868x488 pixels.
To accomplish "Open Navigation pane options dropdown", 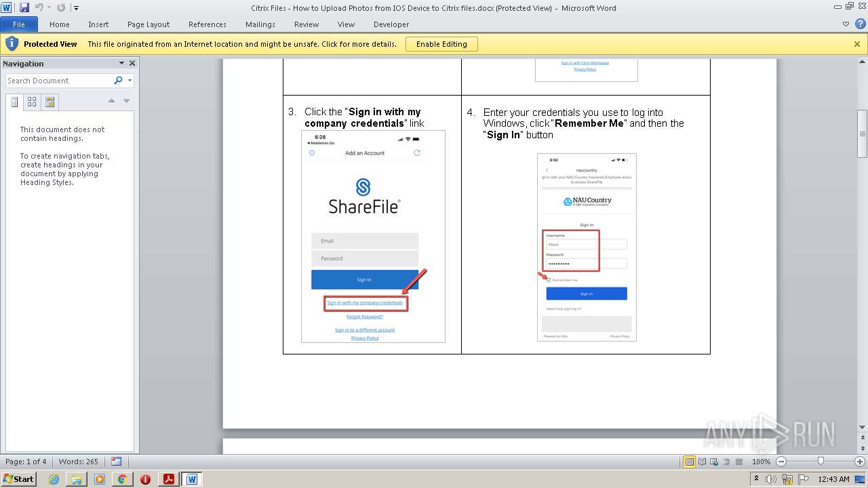I will point(122,63).
